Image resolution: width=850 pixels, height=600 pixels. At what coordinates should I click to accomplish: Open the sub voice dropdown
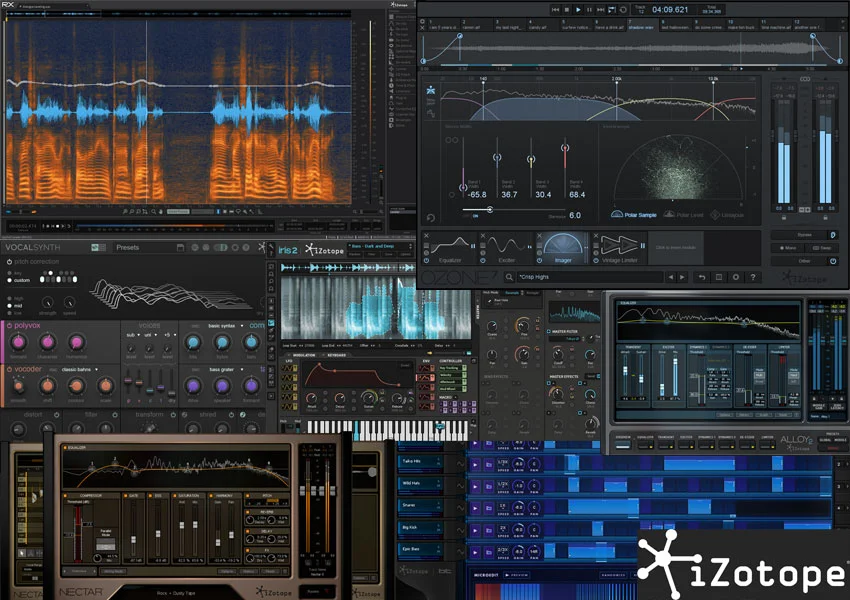point(133,335)
